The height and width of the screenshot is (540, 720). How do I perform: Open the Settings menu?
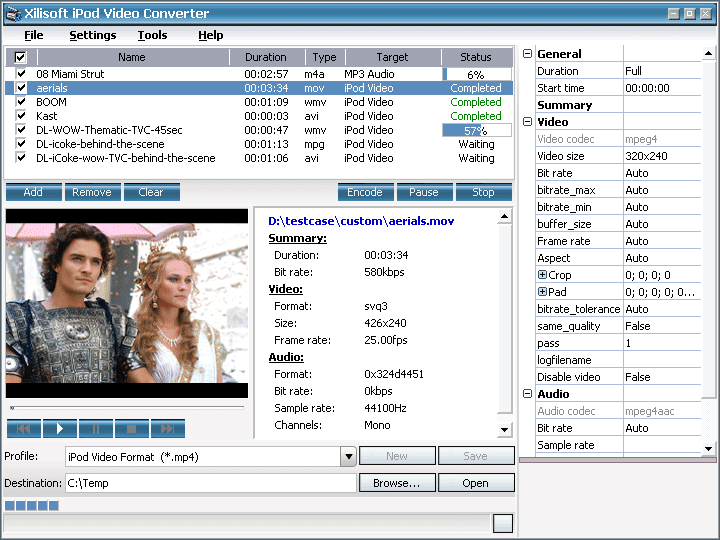tap(93, 35)
